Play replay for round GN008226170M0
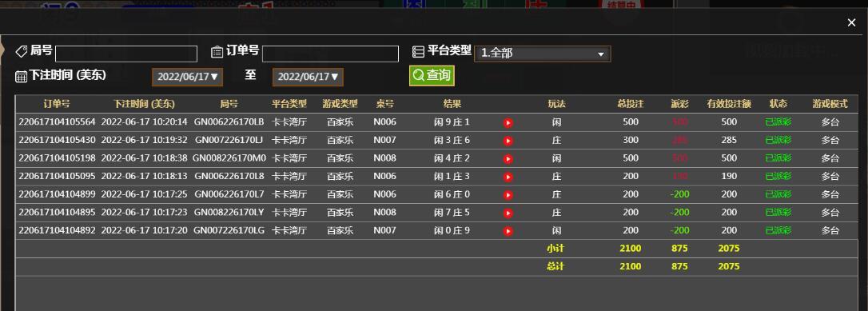 pyautogui.click(x=508, y=159)
